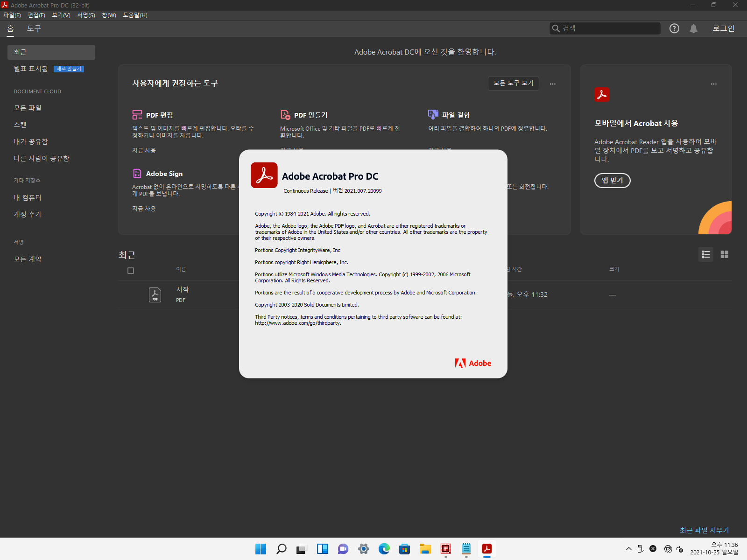
Task: Click the 로그인 link
Action: (x=724, y=28)
